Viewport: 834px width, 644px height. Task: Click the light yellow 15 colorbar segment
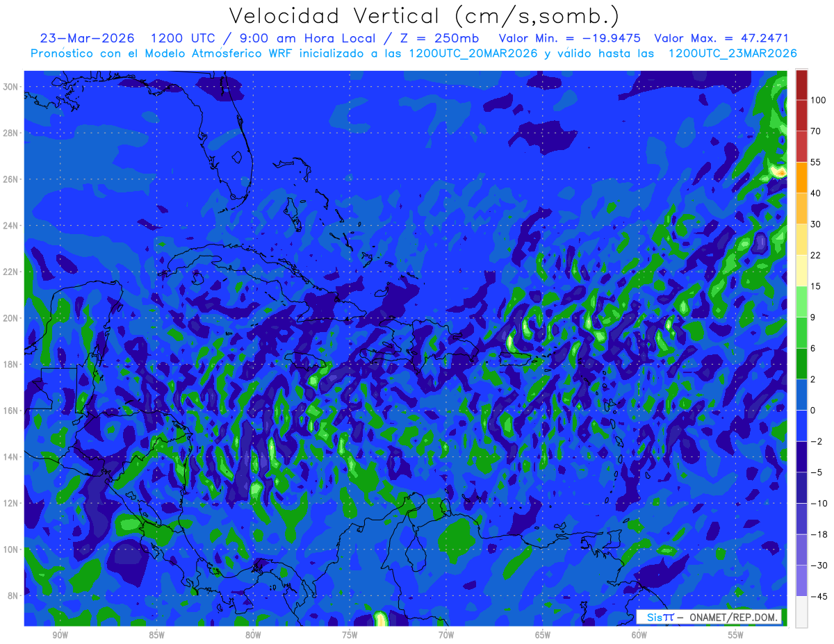pyautogui.click(x=801, y=270)
